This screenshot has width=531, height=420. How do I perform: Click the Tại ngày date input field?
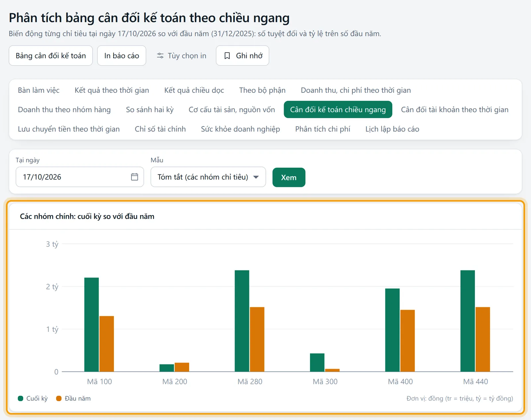[80, 177]
